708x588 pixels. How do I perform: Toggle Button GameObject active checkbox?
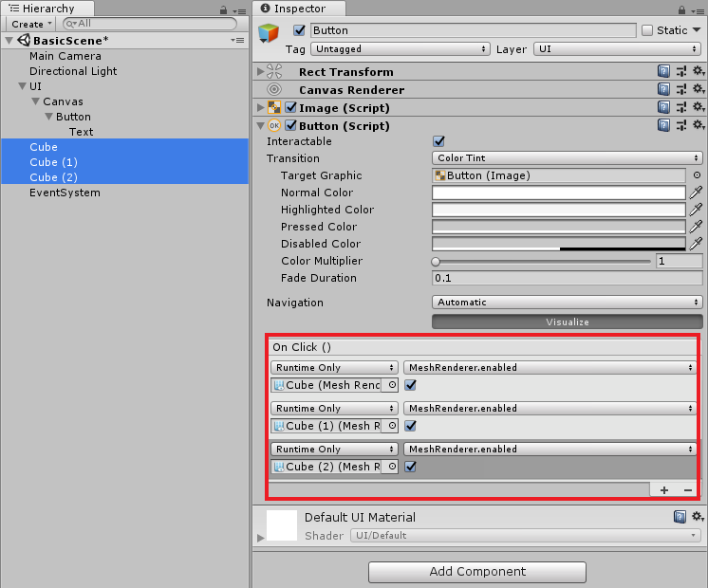[x=299, y=30]
